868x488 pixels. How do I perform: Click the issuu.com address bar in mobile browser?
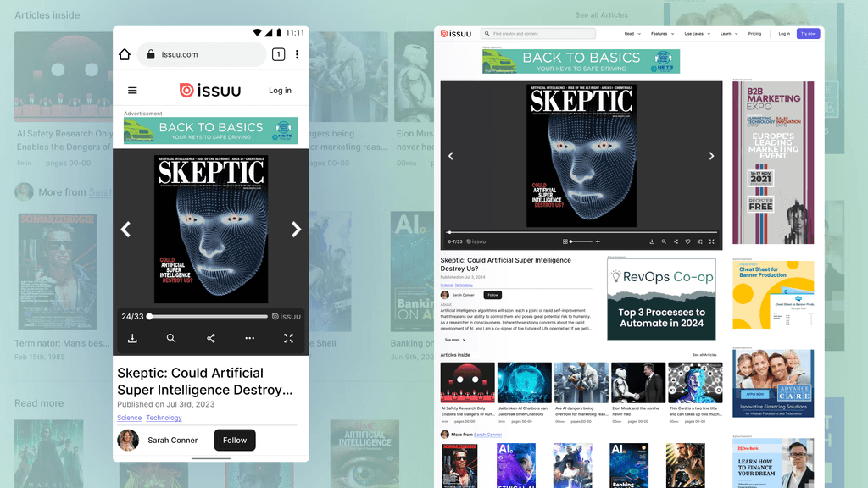tap(202, 54)
